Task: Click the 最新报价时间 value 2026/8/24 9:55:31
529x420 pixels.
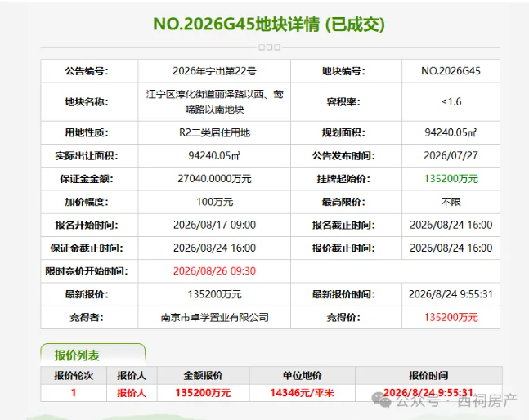Action: point(451,294)
